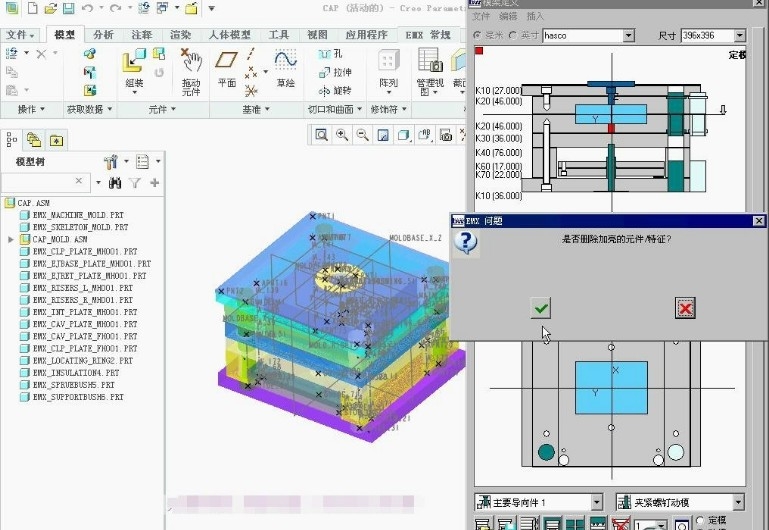Switch to the 工具 ribbon tab
The height and width of the screenshot is (530, 769).
coord(279,35)
